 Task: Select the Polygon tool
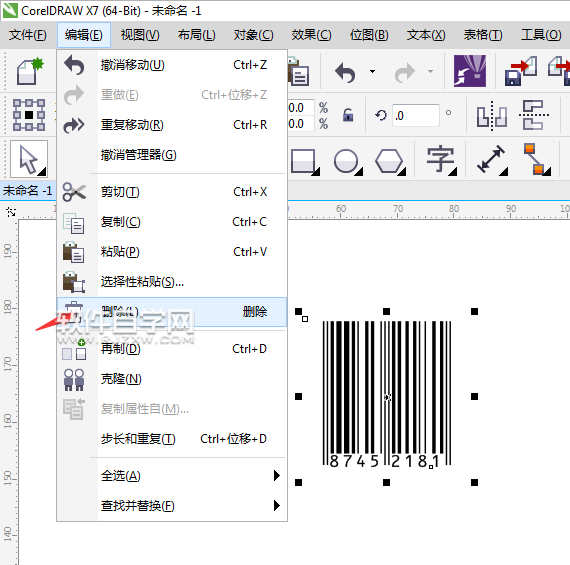pyautogui.click(x=390, y=161)
